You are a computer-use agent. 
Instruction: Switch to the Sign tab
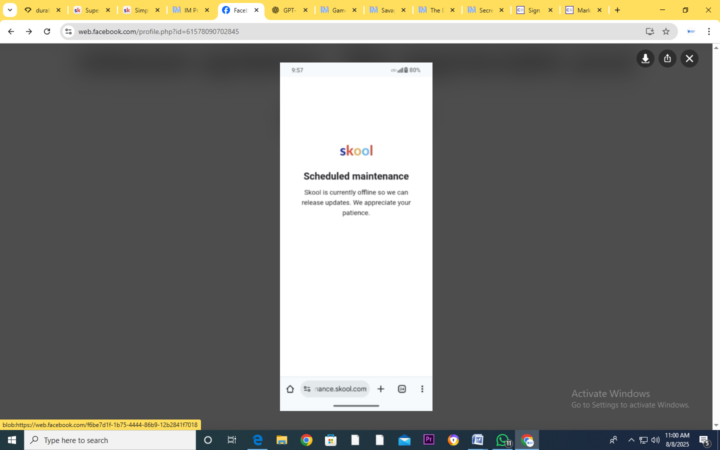pyautogui.click(x=534, y=10)
